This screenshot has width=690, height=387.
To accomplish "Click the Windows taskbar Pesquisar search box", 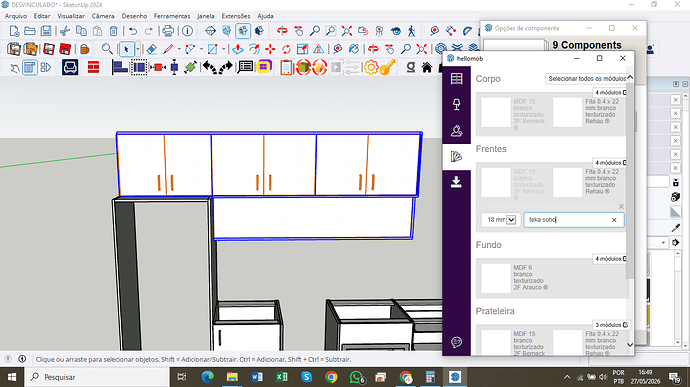I will [x=97, y=377].
